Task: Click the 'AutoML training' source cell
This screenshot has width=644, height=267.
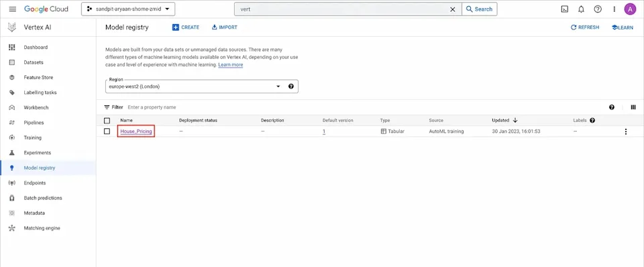Action: [447, 131]
